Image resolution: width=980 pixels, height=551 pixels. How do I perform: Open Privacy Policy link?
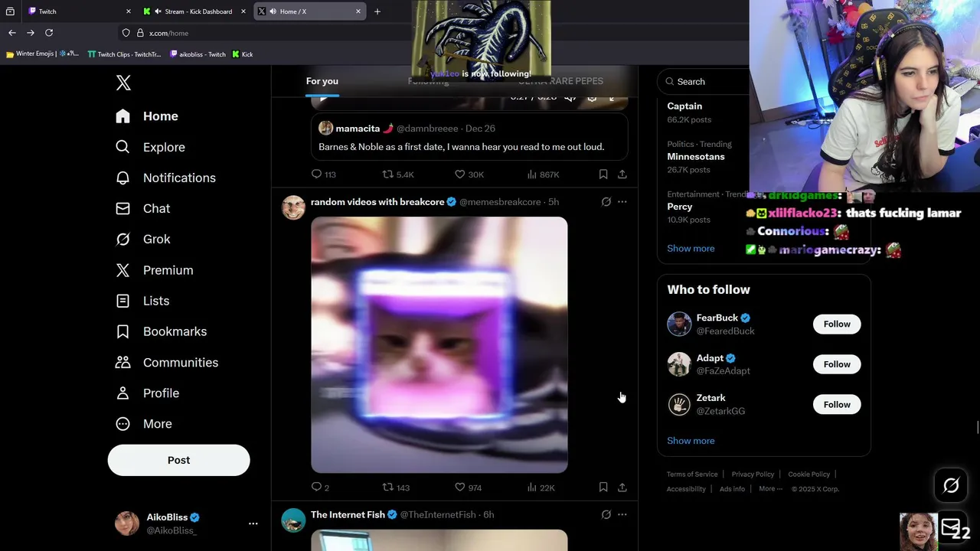coord(753,474)
